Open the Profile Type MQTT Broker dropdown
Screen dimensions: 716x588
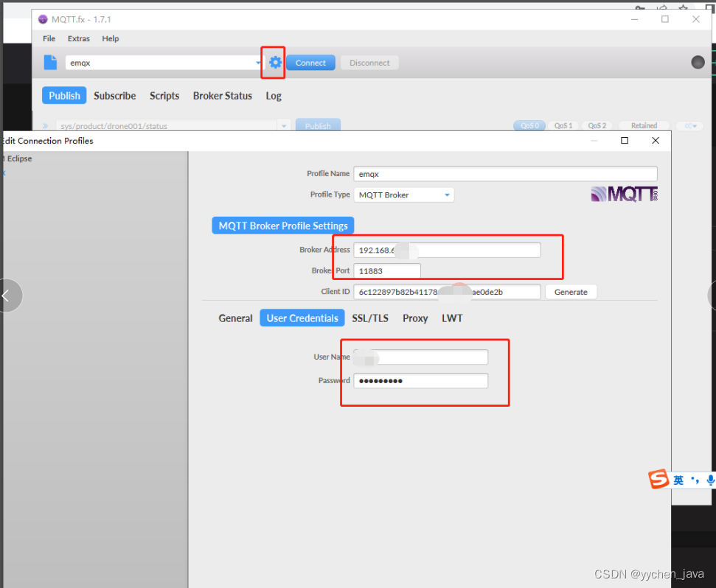point(403,195)
